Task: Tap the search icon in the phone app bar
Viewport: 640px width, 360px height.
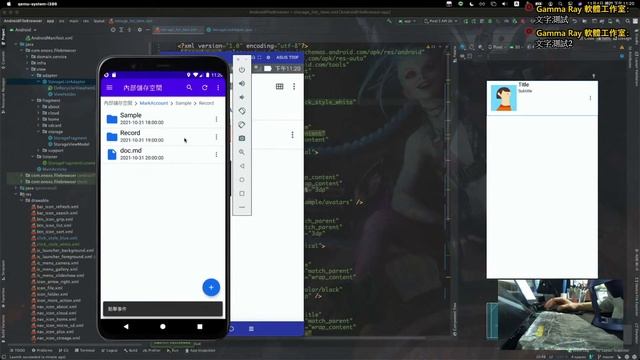Action: coord(189,87)
